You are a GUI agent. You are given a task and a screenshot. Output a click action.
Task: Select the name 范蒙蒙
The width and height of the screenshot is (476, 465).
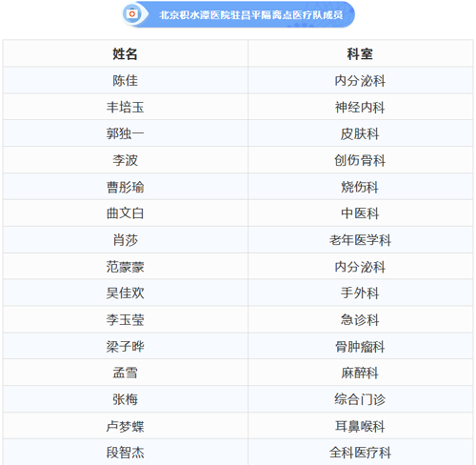[126, 267]
